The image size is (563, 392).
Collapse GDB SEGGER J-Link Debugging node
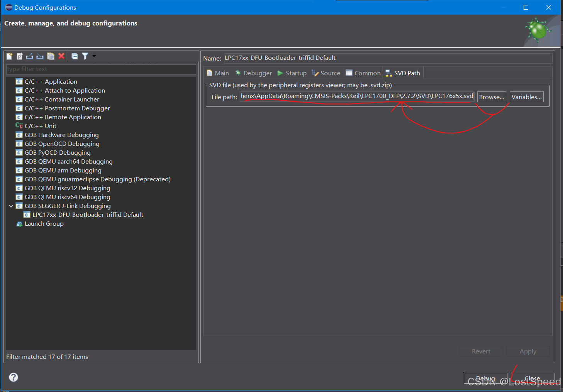tap(11, 206)
